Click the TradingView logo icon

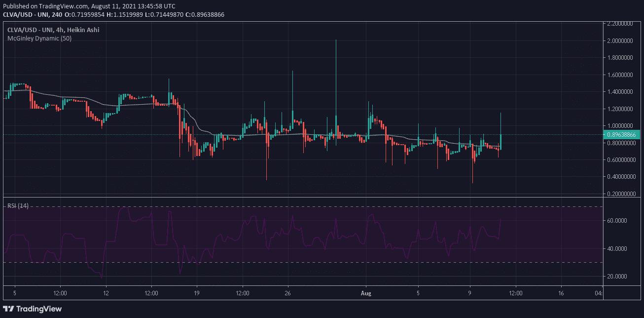pyautogui.click(x=11, y=309)
